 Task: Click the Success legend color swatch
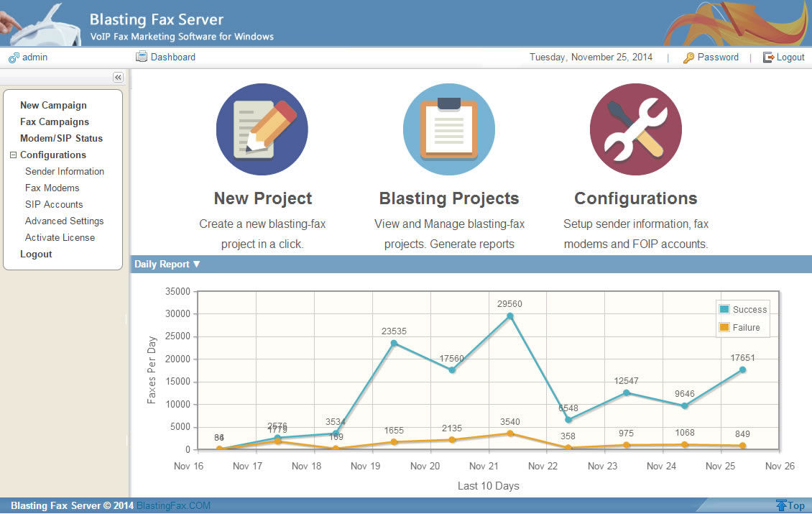pos(724,309)
